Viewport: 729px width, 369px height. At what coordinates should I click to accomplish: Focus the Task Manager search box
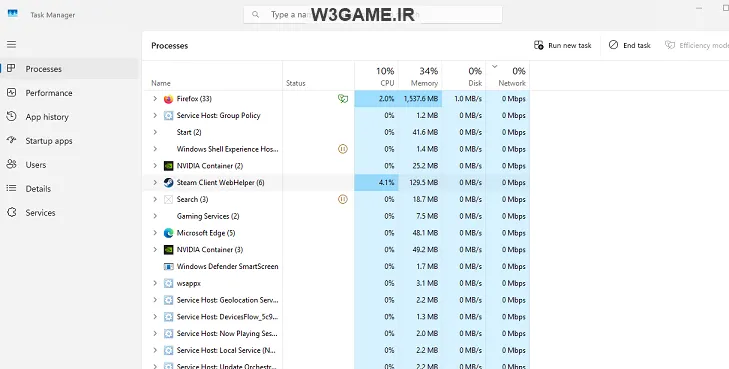pos(373,14)
